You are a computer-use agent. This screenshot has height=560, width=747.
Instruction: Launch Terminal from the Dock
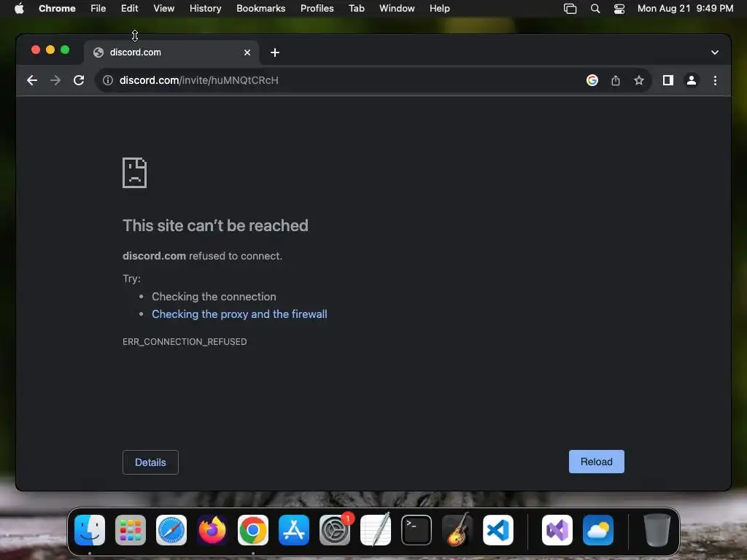(x=417, y=530)
